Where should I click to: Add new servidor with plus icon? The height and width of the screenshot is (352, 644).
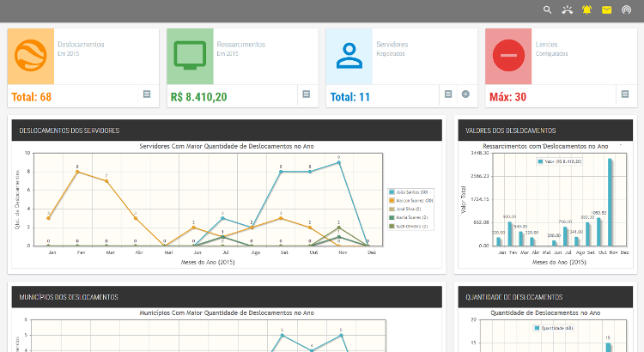[x=465, y=94]
